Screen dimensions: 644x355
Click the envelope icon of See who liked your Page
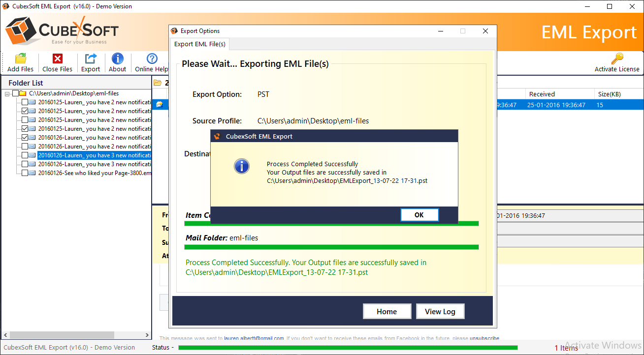pos(32,173)
